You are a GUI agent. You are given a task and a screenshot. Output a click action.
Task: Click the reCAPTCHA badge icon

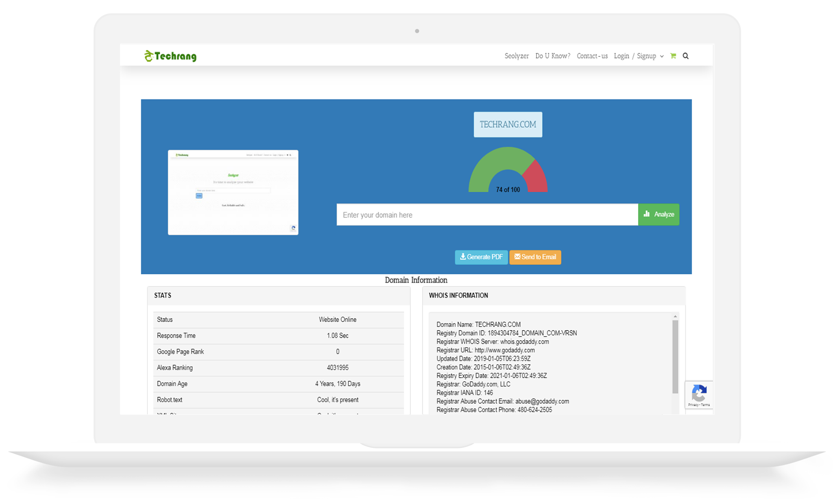click(699, 392)
